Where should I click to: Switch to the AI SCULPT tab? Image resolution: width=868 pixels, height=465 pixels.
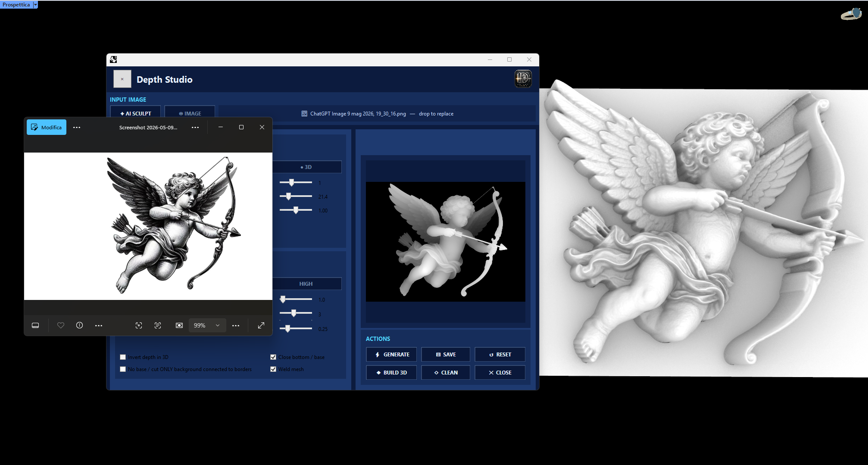(x=136, y=113)
